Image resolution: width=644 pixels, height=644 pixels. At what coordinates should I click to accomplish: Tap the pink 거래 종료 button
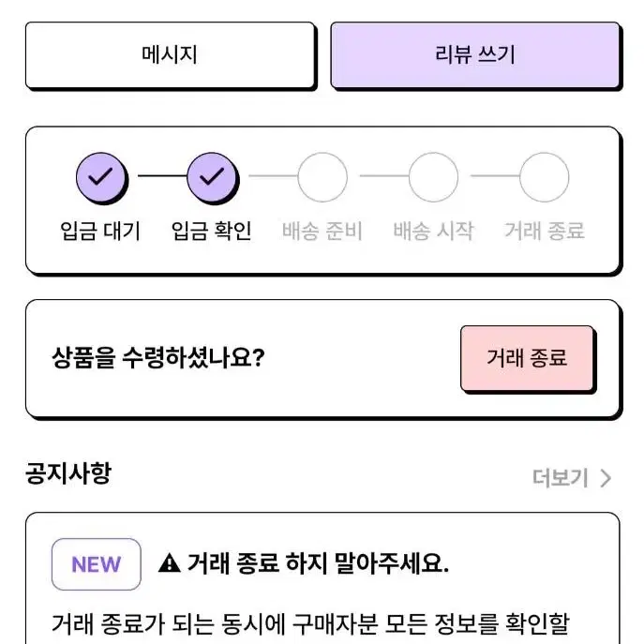[x=528, y=358]
